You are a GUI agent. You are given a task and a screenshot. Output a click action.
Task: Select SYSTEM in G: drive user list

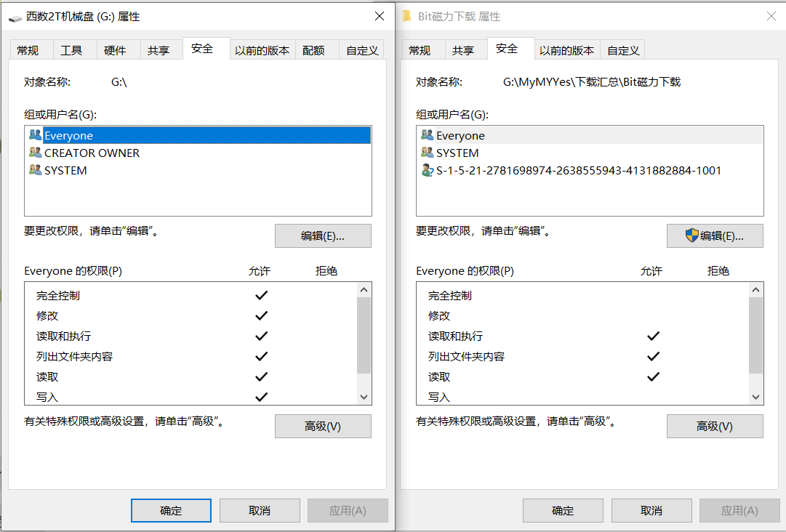coord(198,170)
